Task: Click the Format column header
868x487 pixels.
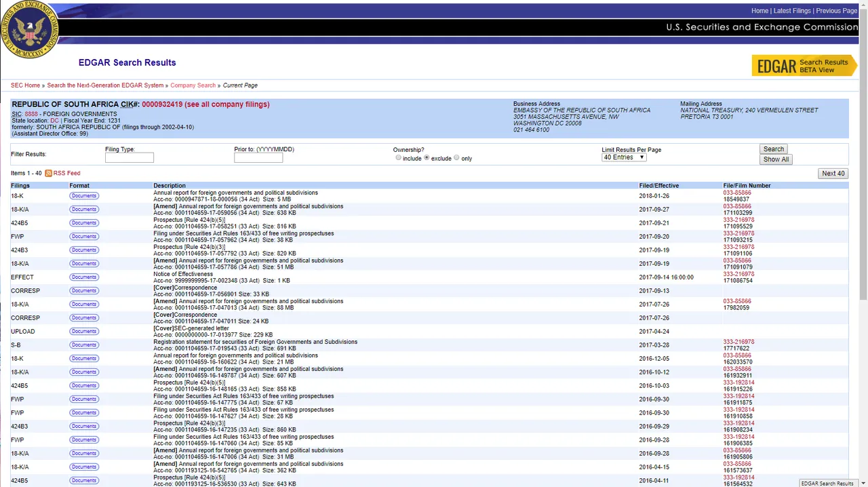Action: pos(79,186)
